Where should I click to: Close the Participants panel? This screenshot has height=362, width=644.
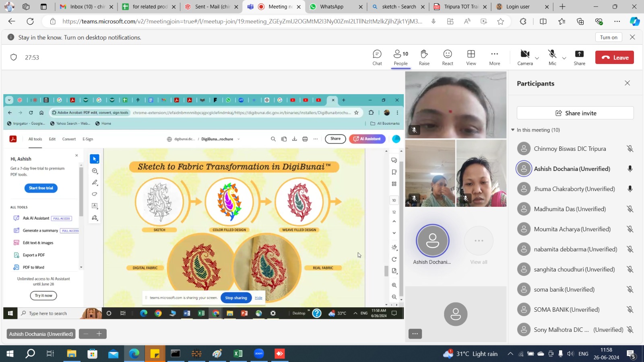[x=627, y=83]
